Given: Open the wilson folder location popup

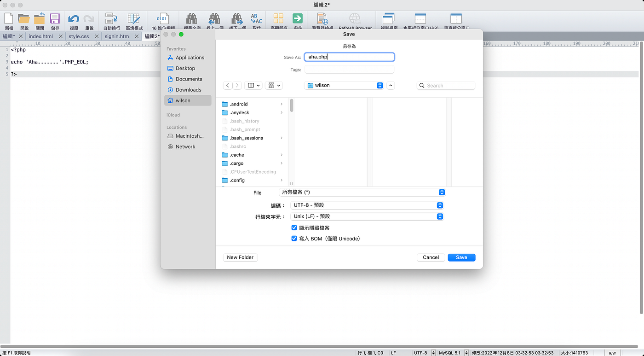Looking at the screenshot, I should pos(344,85).
